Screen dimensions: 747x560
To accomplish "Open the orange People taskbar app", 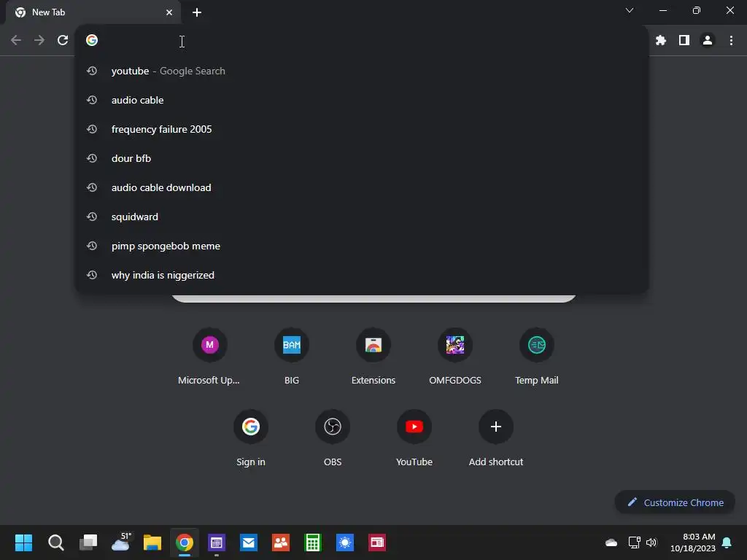I will coord(281,542).
